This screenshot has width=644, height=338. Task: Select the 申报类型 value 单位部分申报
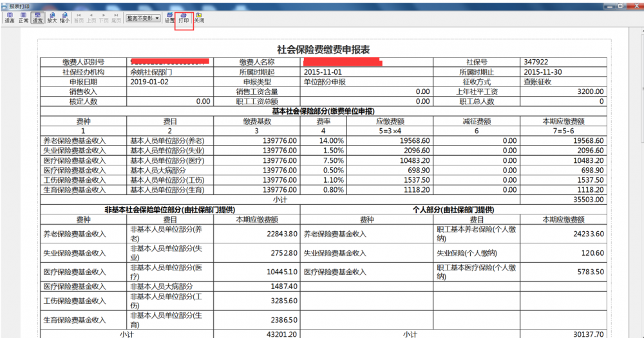pyautogui.click(x=325, y=82)
